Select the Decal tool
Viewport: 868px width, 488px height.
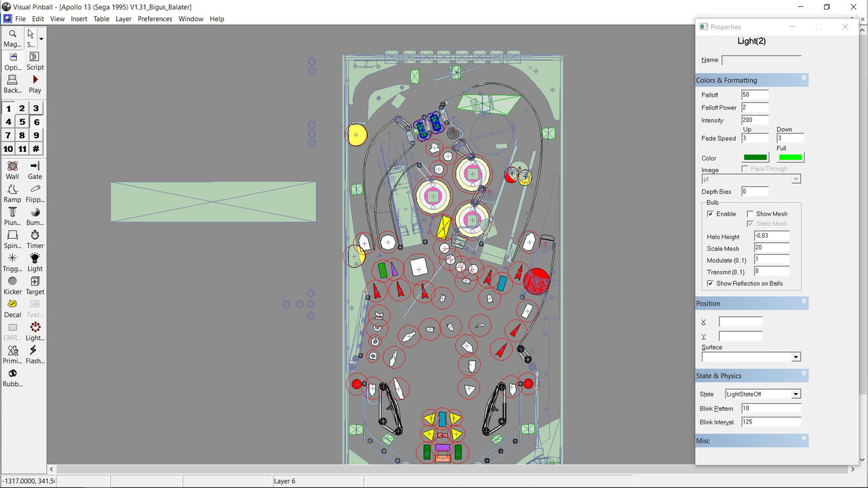(x=12, y=308)
